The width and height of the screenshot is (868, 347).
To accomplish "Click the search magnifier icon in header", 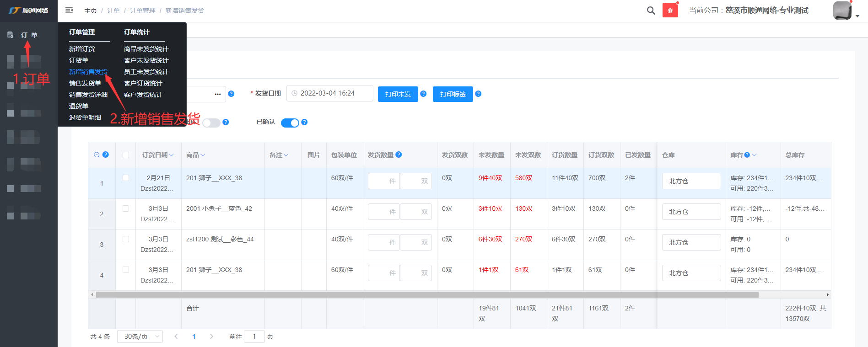I will coord(651,11).
